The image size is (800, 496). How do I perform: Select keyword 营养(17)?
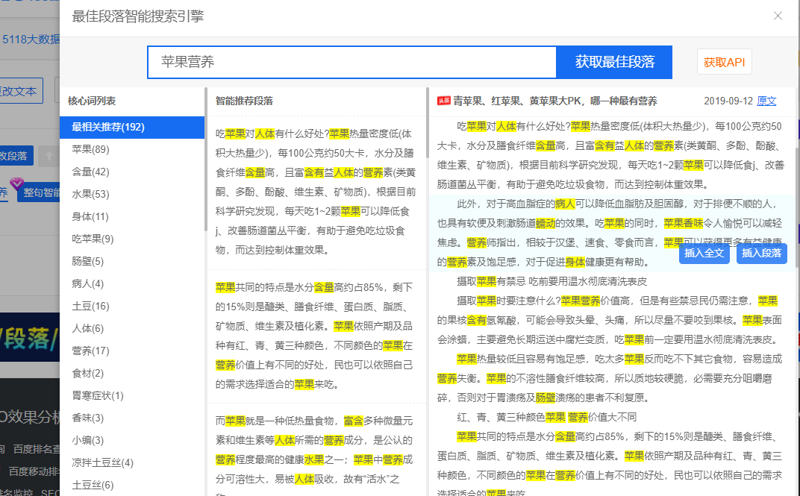click(x=91, y=351)
